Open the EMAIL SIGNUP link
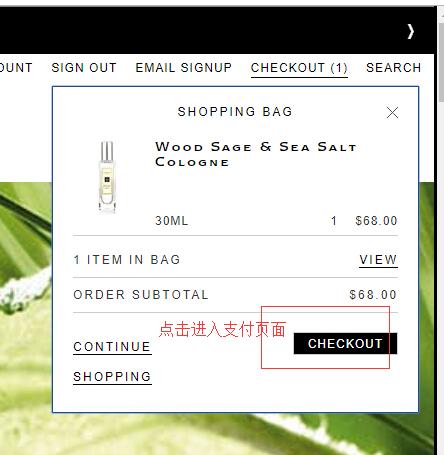This screenshot has height=455, width=444. click(183, 68)
